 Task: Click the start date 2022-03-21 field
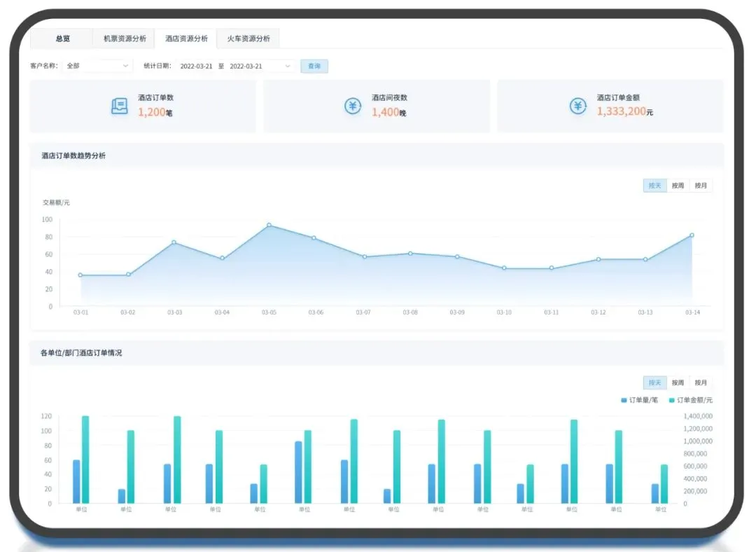[196, 66]
